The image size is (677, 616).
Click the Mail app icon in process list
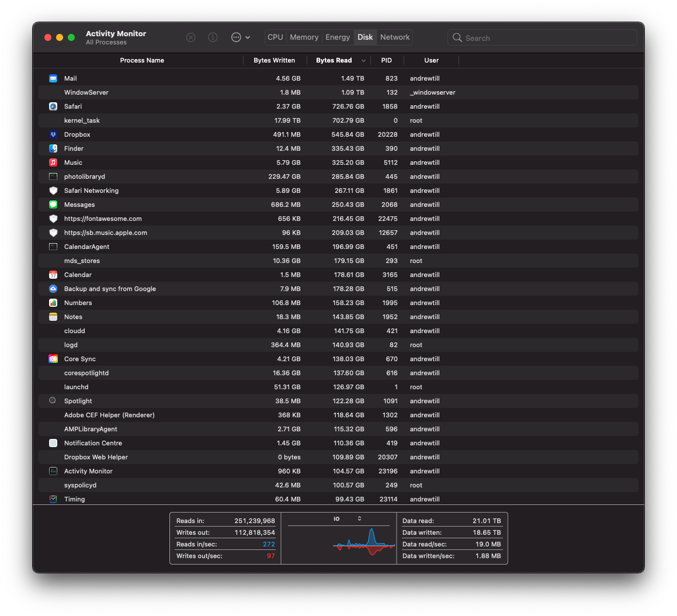(x=53, y=78)
